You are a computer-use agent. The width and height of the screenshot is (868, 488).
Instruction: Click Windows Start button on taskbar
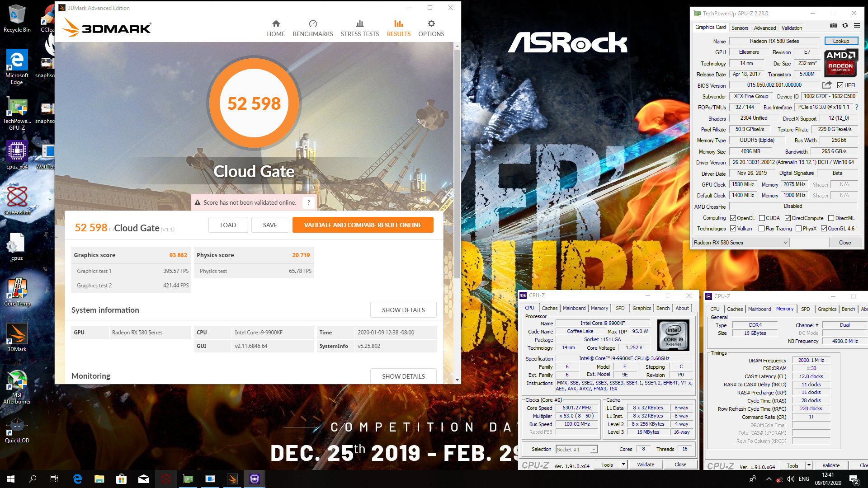pyautogui.click(x=11, y=479)
